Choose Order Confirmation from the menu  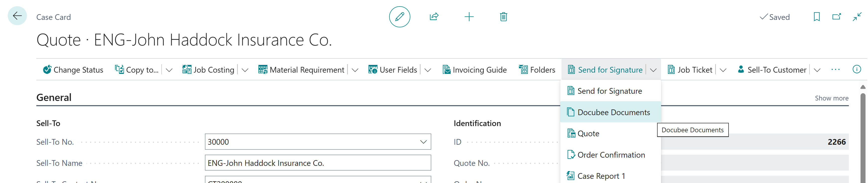coord(611,155)
